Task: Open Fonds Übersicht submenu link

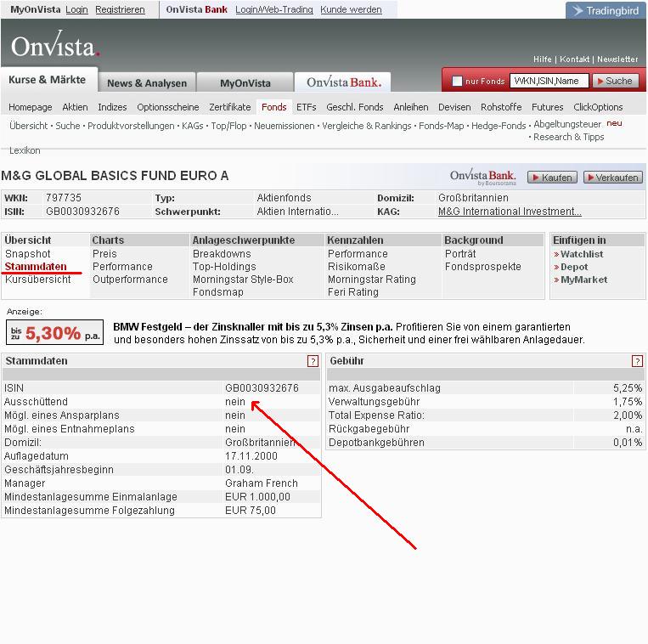Action: tap(29, 126)
